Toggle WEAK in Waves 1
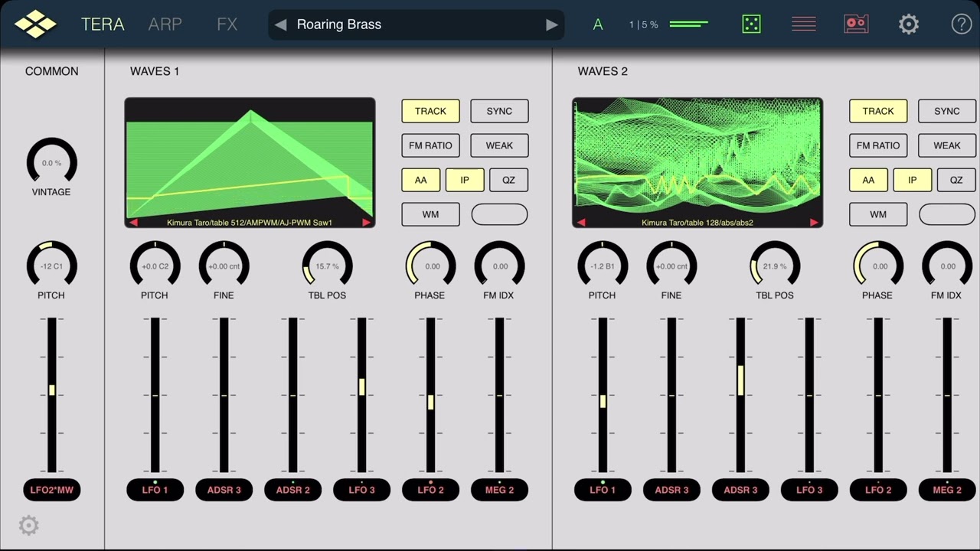Viewport: 980px width, 551px height. 499,145
